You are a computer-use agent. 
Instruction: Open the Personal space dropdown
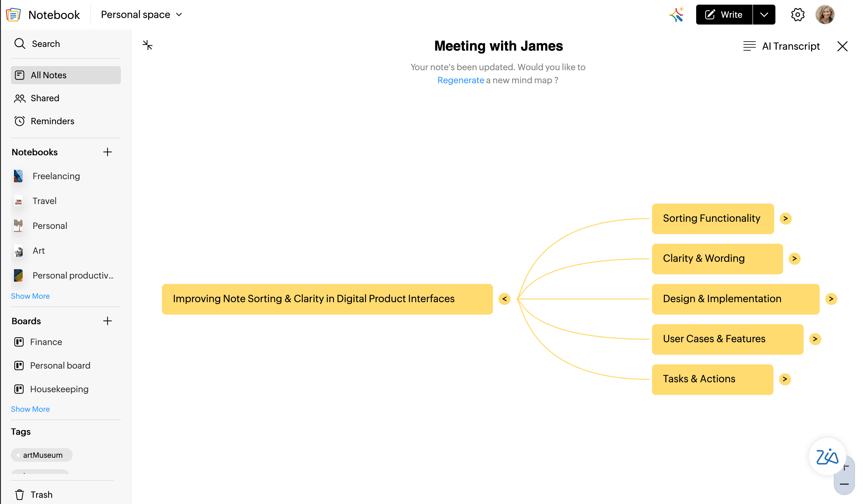click(141, 14)
